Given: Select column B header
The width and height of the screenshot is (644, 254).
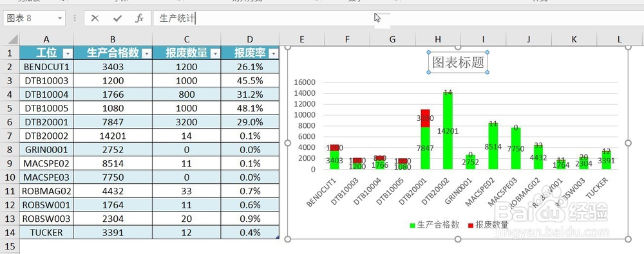Looking at the screenshot, I should pyautogui.click(x=113, y=39).
